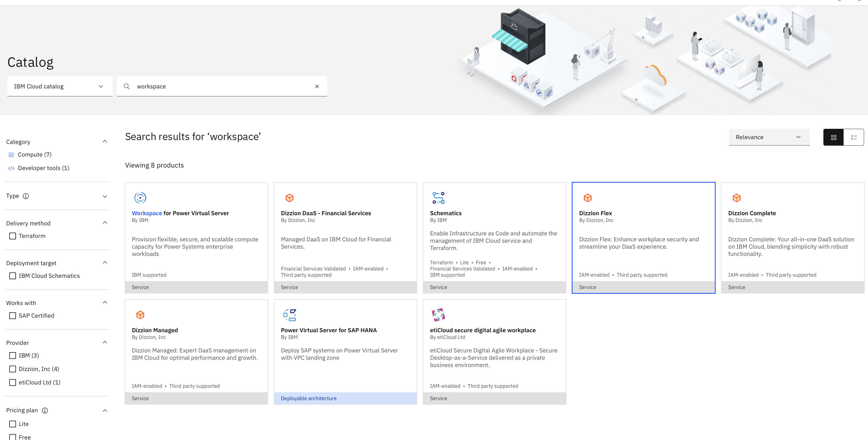
Task: Filter by IBM provider
Action: (12, 355)
